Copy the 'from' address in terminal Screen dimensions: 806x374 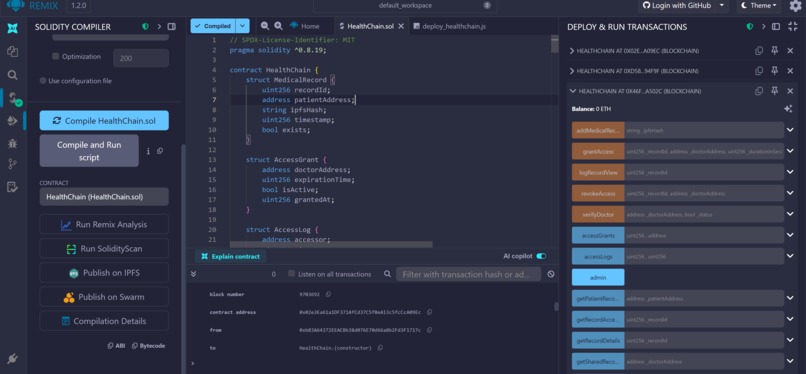click(429, 330)
